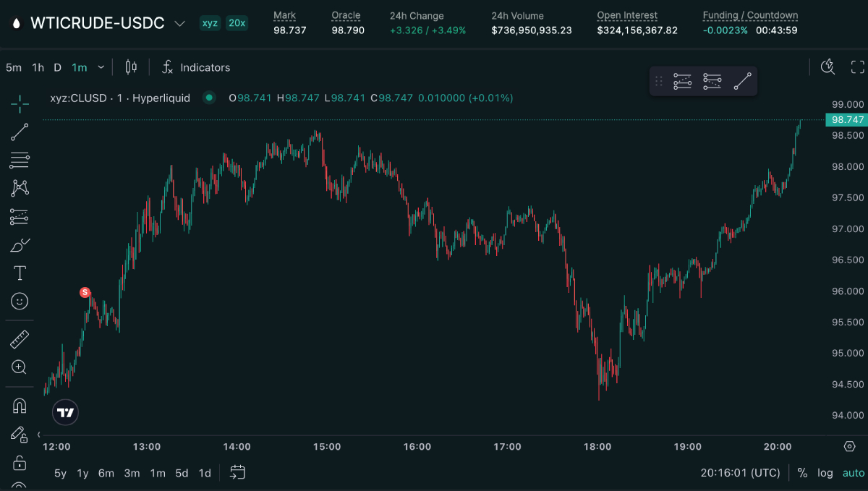Select the crosshair cursor tool

point(20,104)
